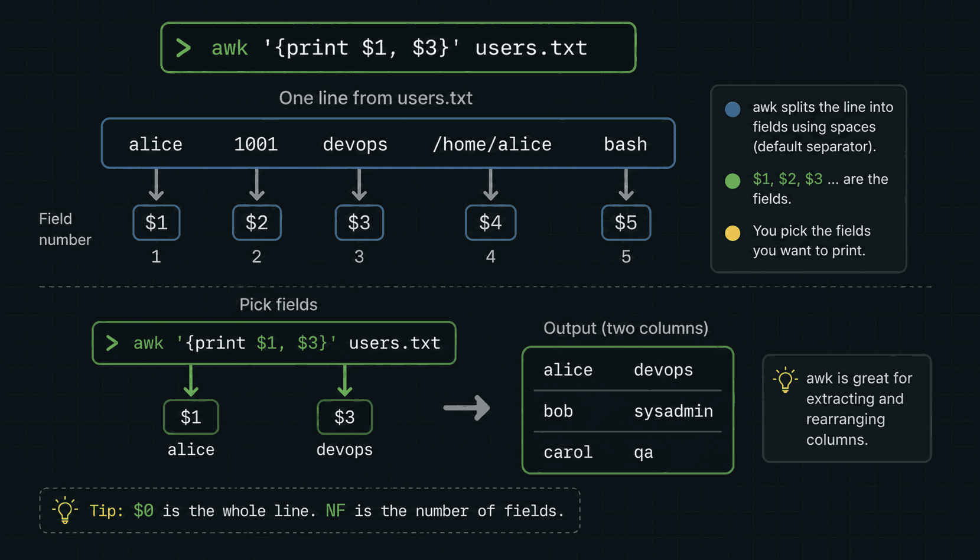Click the green legend dot
Image resolution: width=980 pixels, height=560 pixels.
click(732, 181)
